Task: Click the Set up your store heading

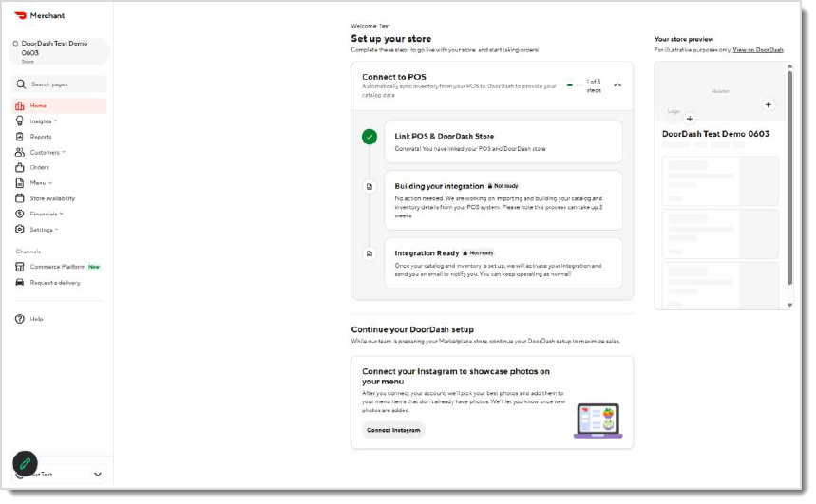Action: (390, 39)
